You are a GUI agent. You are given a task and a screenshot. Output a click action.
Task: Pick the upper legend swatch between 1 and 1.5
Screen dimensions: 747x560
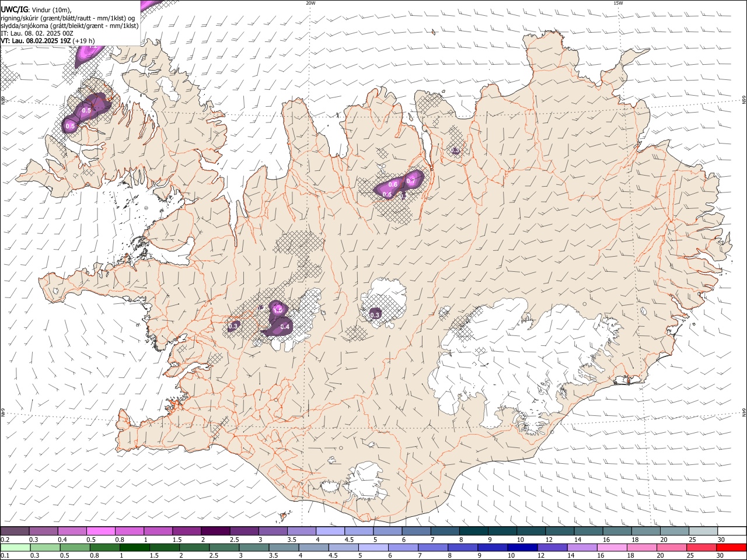158,531
